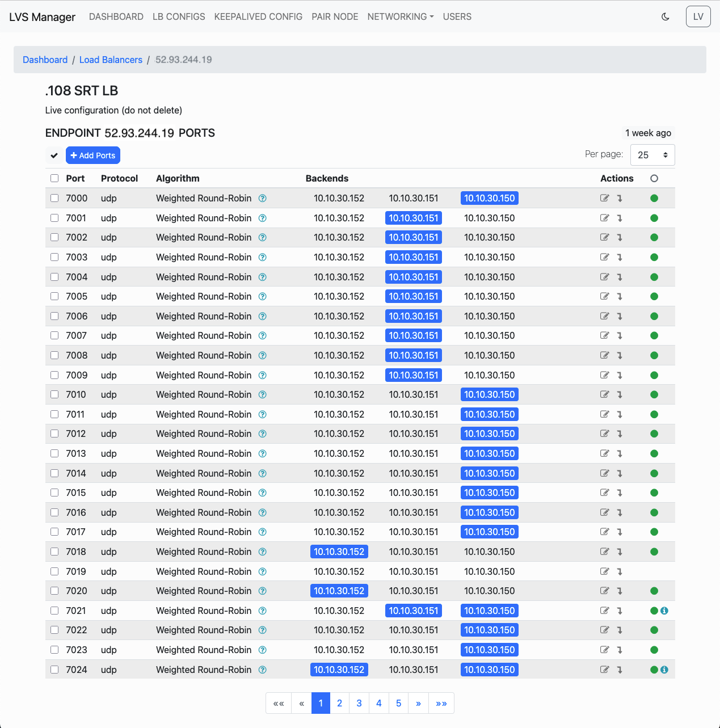Open algorithm help icon for port 7014
This screenshot has width=720, height=728.
[x=262, y=473]
